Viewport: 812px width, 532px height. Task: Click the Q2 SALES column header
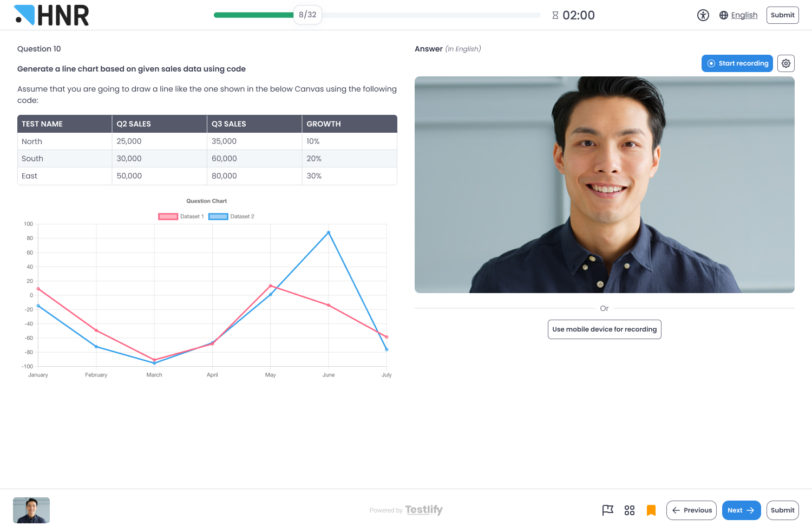[x=160, y=124]
